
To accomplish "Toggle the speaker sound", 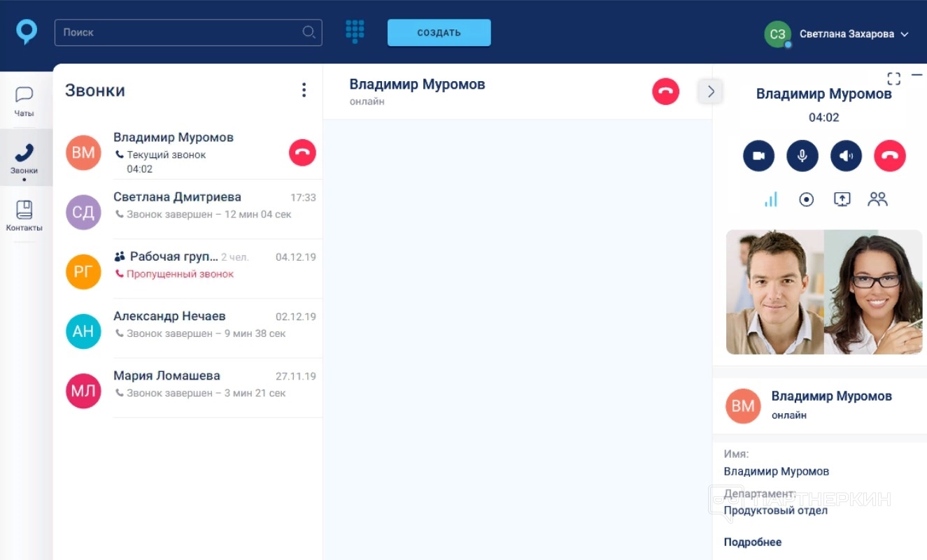I will [x=846, y=156].
